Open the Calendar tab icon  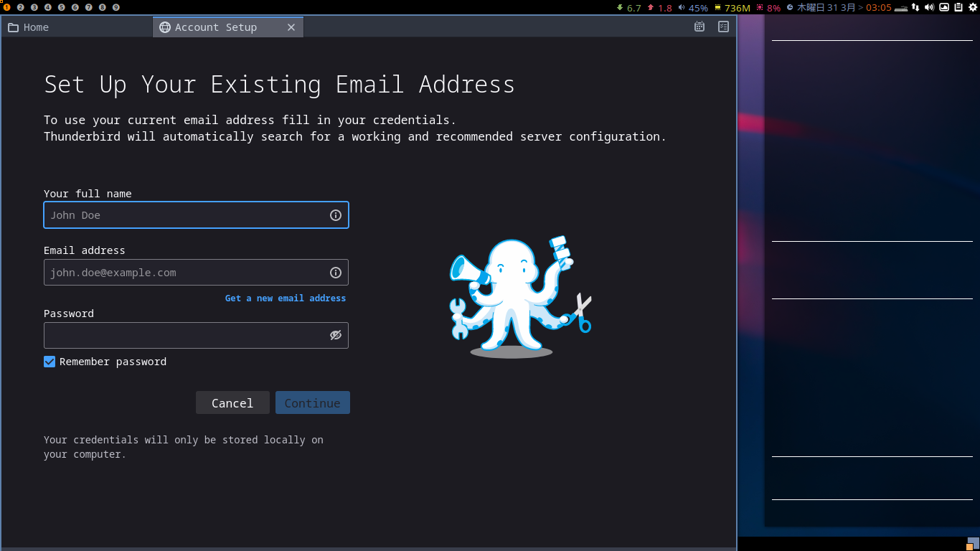tap(699, 27)
